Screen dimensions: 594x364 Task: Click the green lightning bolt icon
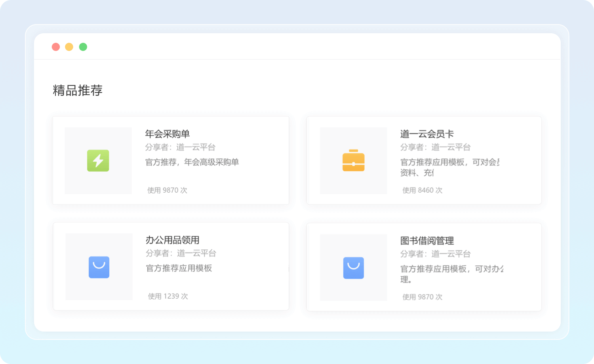(98, 161)
